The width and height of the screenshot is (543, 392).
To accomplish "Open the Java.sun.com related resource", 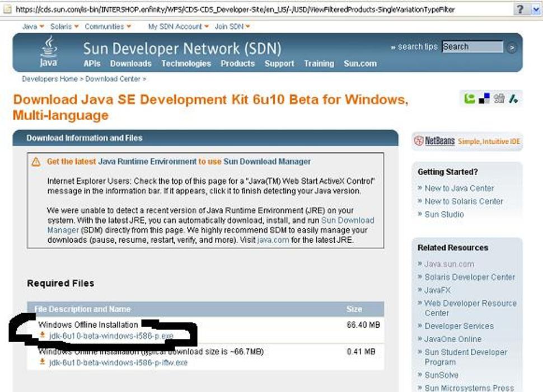I will 449,264.
